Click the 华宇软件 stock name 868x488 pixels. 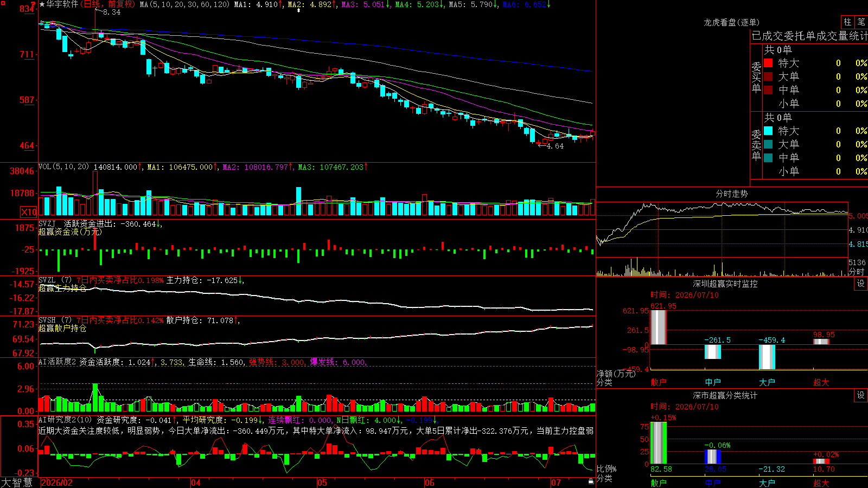coord(62,4)
